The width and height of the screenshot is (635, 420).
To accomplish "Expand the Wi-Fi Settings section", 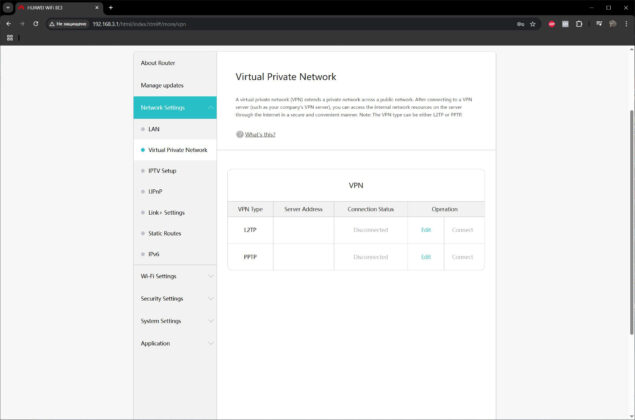I will pos(175,276).
